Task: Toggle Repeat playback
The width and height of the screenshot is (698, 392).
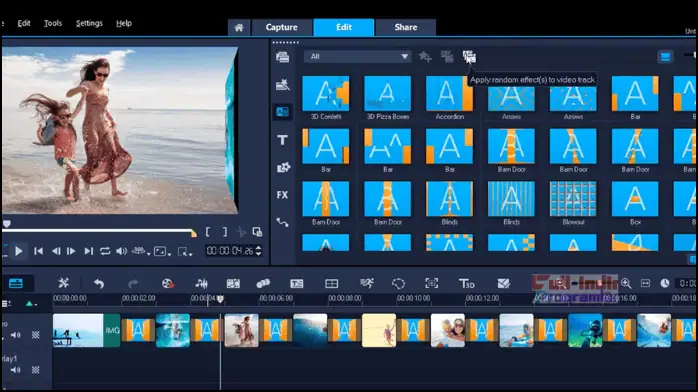Action: tap(105, 251)
